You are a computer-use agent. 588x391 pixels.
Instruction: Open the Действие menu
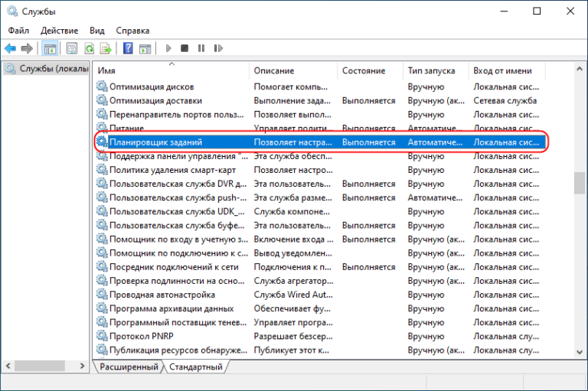pyautogui.click(x=59, y=30)
